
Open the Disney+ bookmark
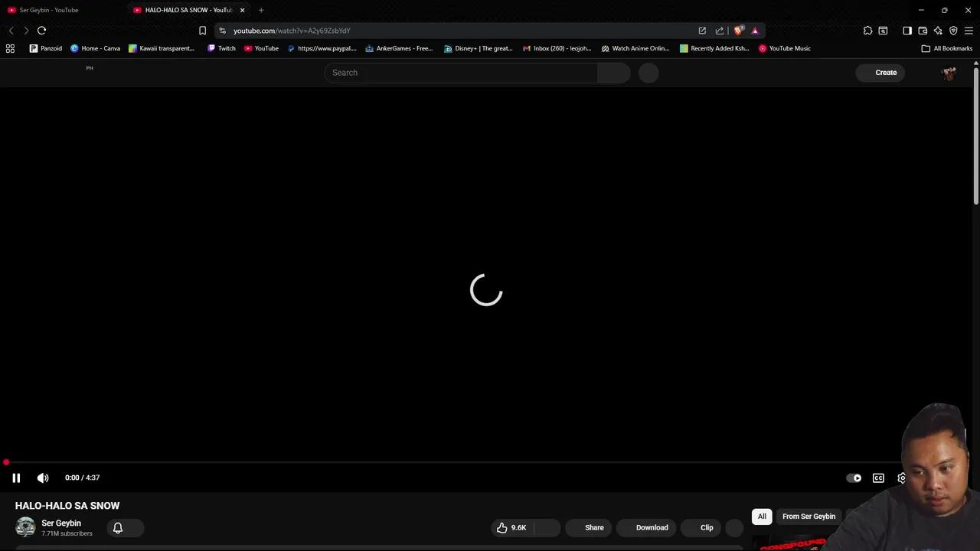coord(479,48)
